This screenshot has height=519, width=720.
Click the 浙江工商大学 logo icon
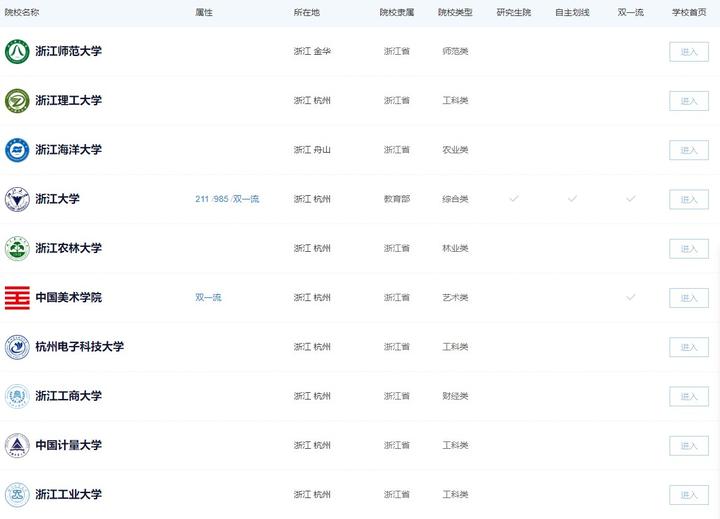17,396
